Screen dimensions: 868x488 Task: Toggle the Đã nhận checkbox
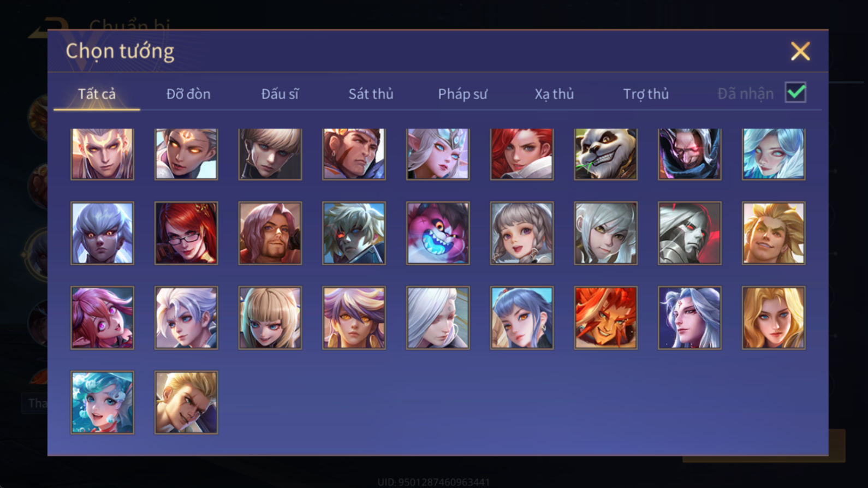coord(795,92)
